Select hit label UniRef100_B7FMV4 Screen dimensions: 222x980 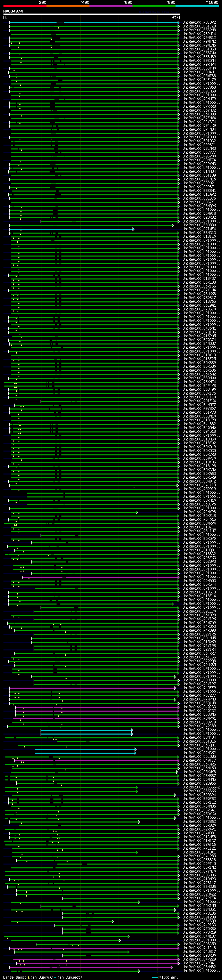[199, 118]
